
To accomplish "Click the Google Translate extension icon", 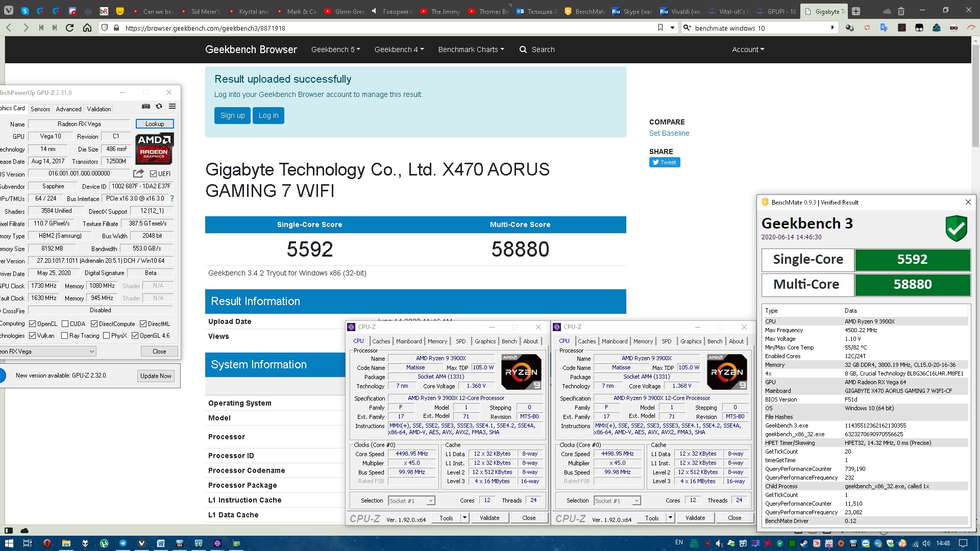I will (884, 28).
